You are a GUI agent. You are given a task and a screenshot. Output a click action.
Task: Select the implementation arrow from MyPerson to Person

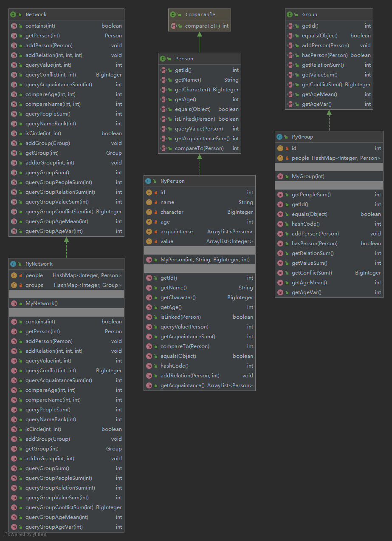pyautogui.click(x=199, y=164)
